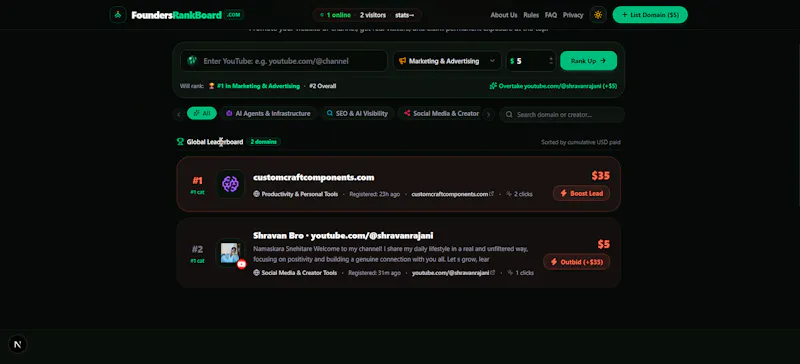Viewport: 800px width, 364px height.
Task: Open the Privacy link
Action: [x=573, y=15]
